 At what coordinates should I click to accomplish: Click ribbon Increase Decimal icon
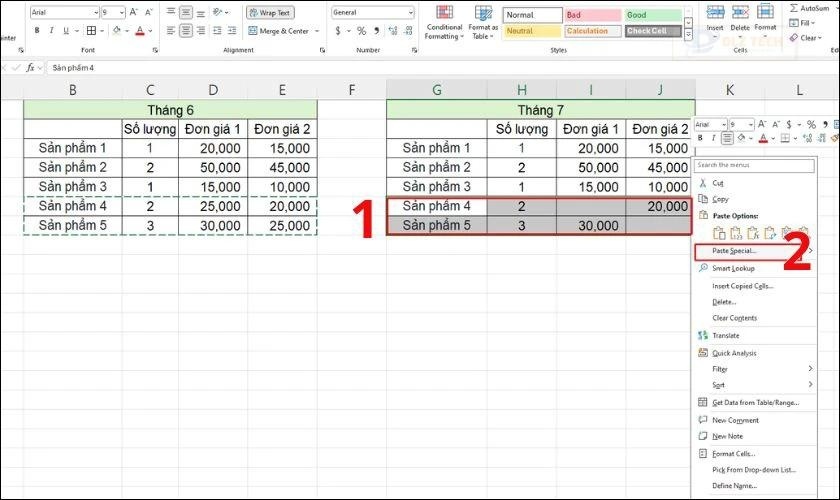393,31
